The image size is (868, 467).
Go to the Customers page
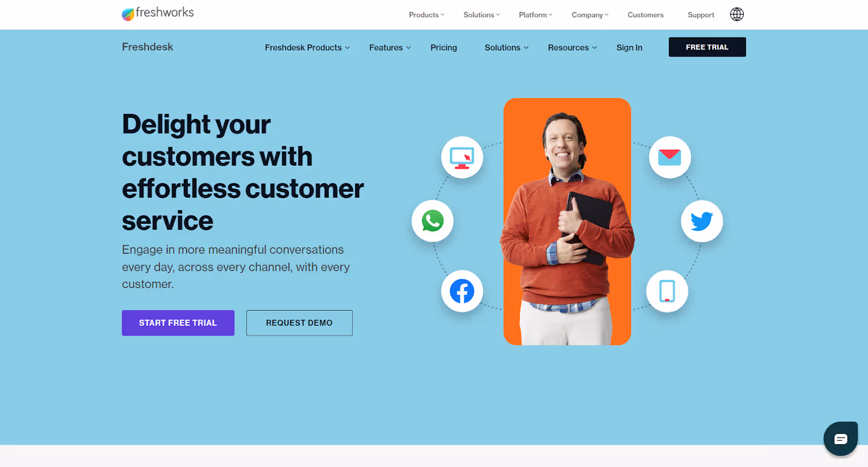coord(646,15)
